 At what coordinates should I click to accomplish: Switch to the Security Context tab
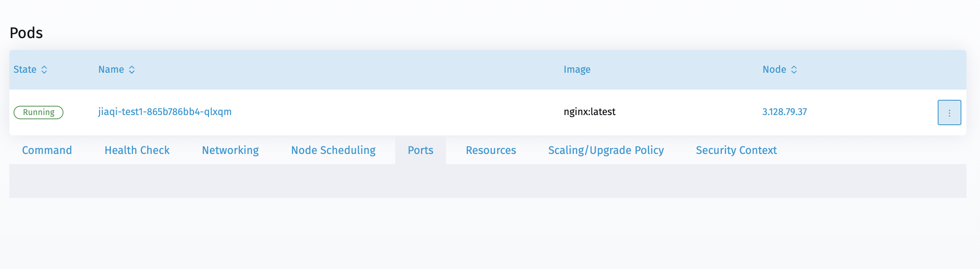click(736, 150)
